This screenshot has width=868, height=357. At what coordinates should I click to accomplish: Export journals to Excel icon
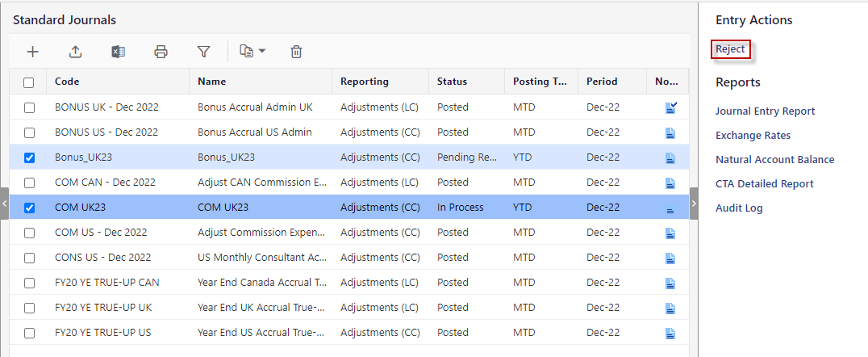click(x=118, y=52)
